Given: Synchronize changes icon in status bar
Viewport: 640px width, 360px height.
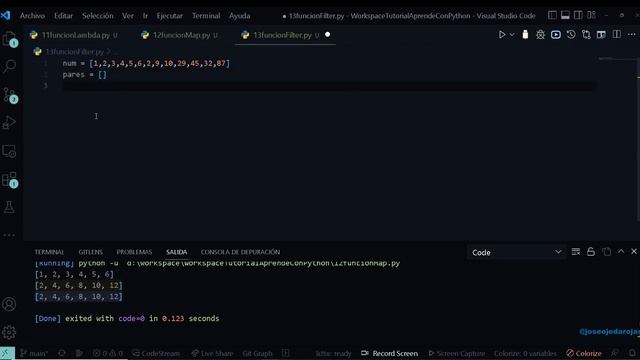Looking at the screenshot, I should 62,353.
